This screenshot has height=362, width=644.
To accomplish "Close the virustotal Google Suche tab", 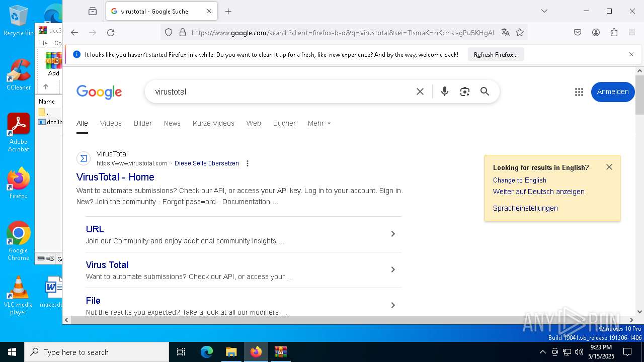I will click(209, 11).
